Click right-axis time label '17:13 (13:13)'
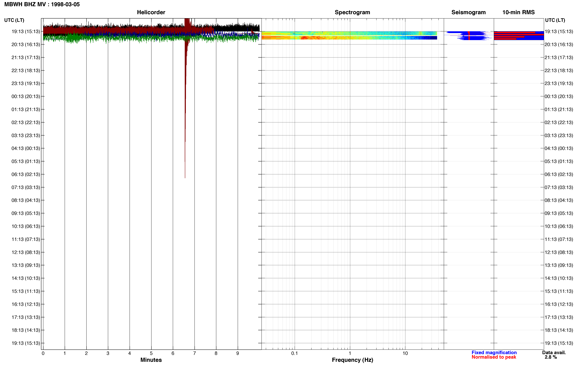This screenshot has width=588, height=368. (x=559, y=317)
